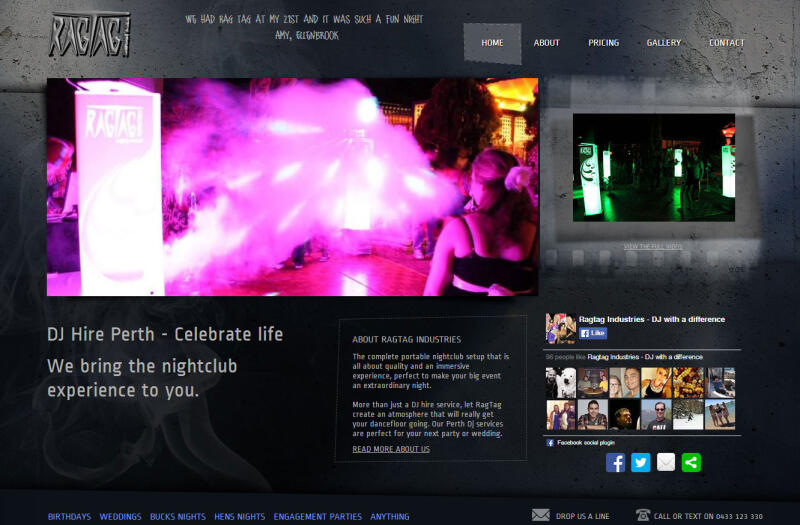The width and height of the screenshot is (800, 525).
Task: Click the white email share icon
Action: click(666, 463)
